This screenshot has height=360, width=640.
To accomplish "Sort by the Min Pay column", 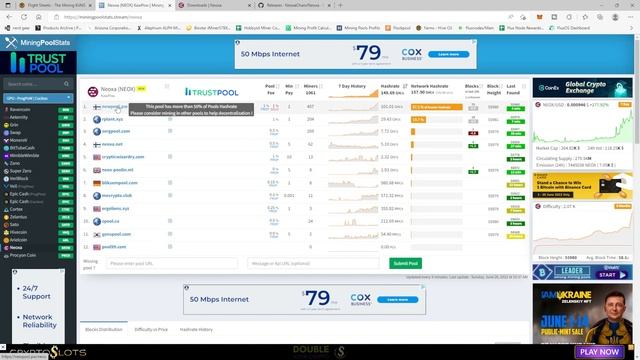I will (x=291, y=89).
